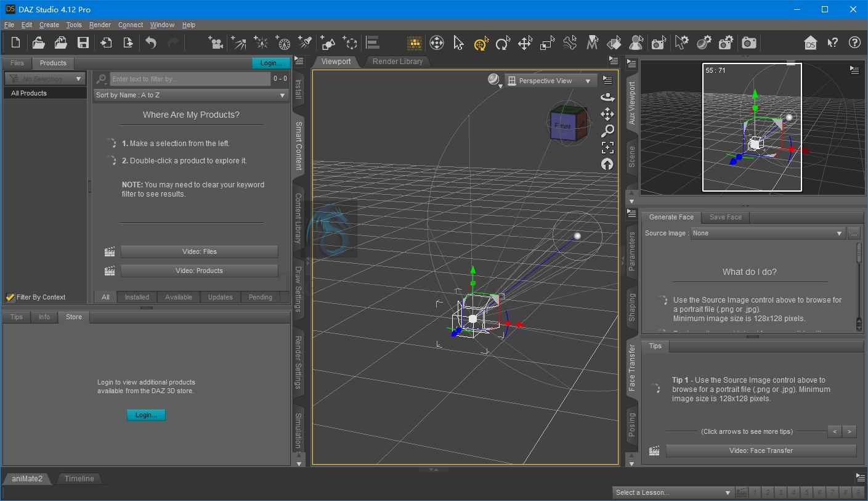Image resolution: width=868 pixels, height=501 pixels.
Task: Switch to the Timeline tab
Action: point(79,478)
